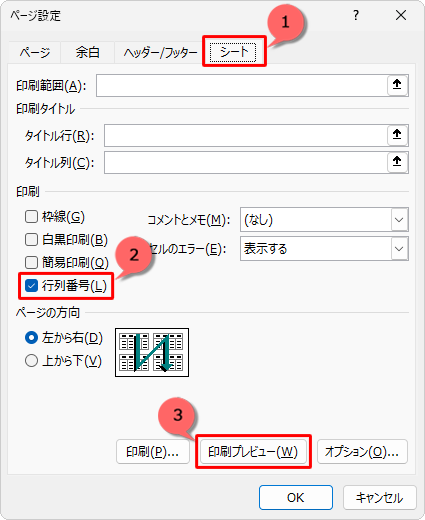
Task: Select the 左から右(D) radio button
Action: (31, 338)
